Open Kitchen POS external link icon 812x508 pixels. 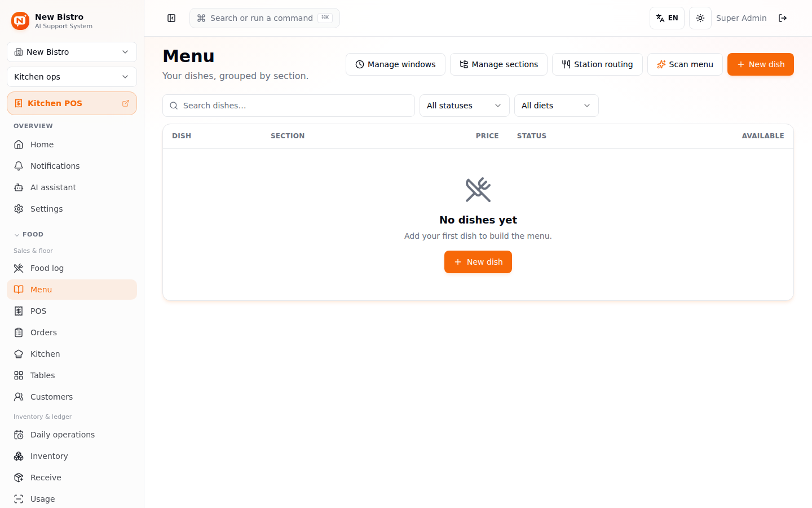[126, 103]
